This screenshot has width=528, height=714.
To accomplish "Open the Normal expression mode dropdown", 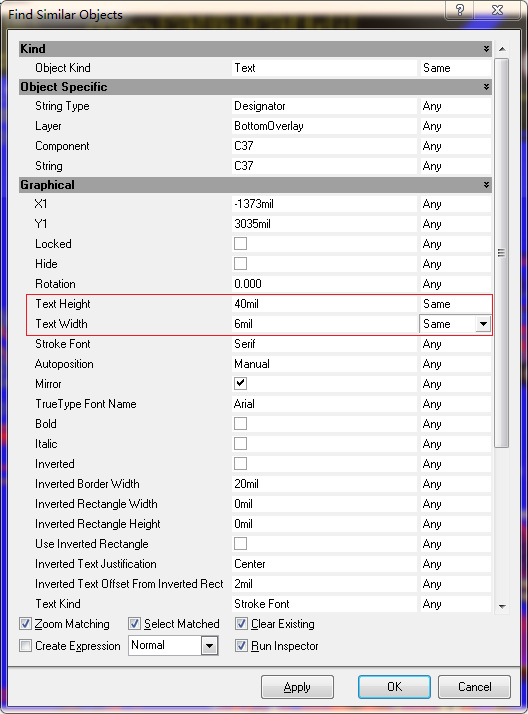I will [x=209, y=646].
